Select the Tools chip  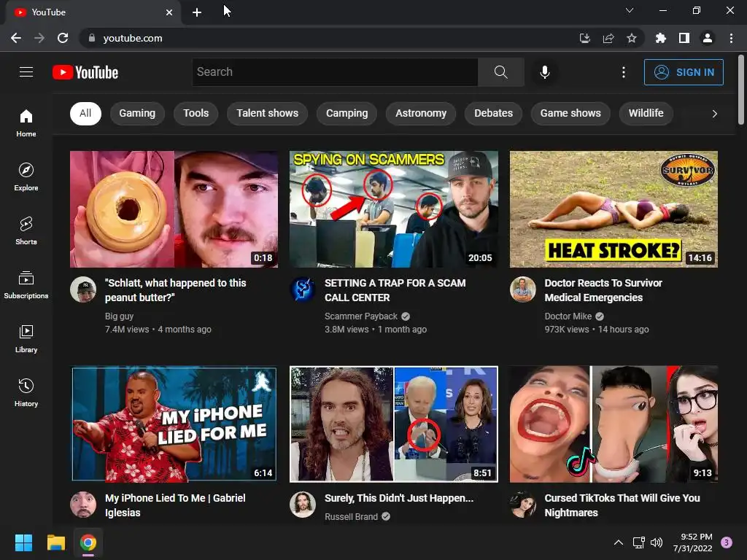(x=196, y=113)
